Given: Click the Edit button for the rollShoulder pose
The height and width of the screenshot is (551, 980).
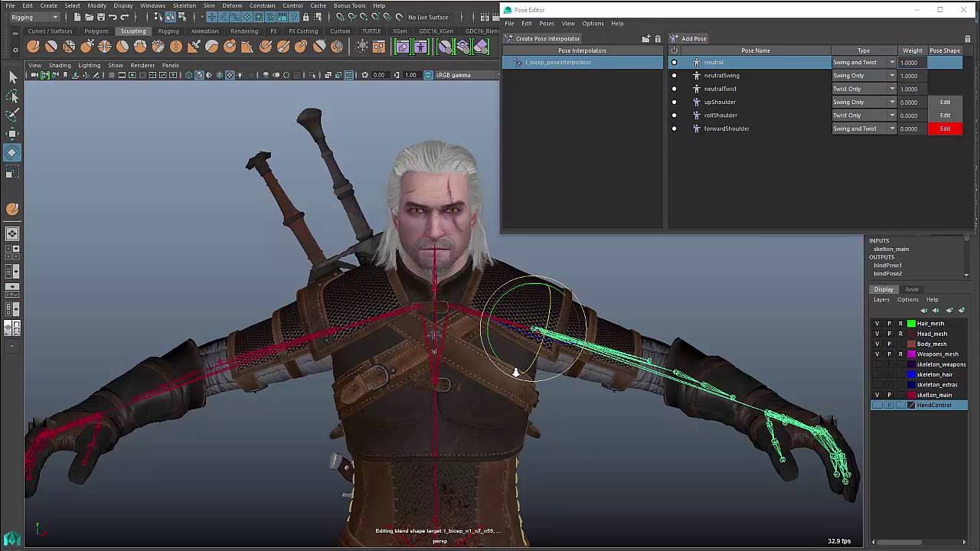Looking at the screenshot, I should pyautogui.click(x=945, y=116).
